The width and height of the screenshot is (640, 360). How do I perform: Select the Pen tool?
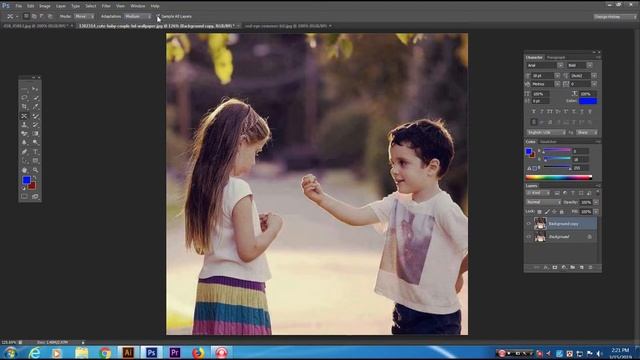[24, 152]
